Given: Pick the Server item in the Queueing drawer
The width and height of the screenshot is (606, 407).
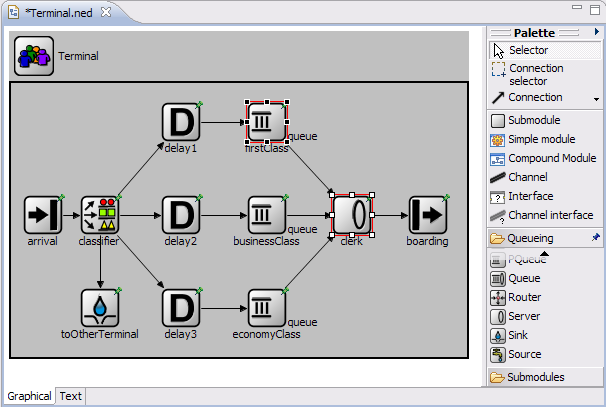Looking at the screenshot, I should coord(545,316).
